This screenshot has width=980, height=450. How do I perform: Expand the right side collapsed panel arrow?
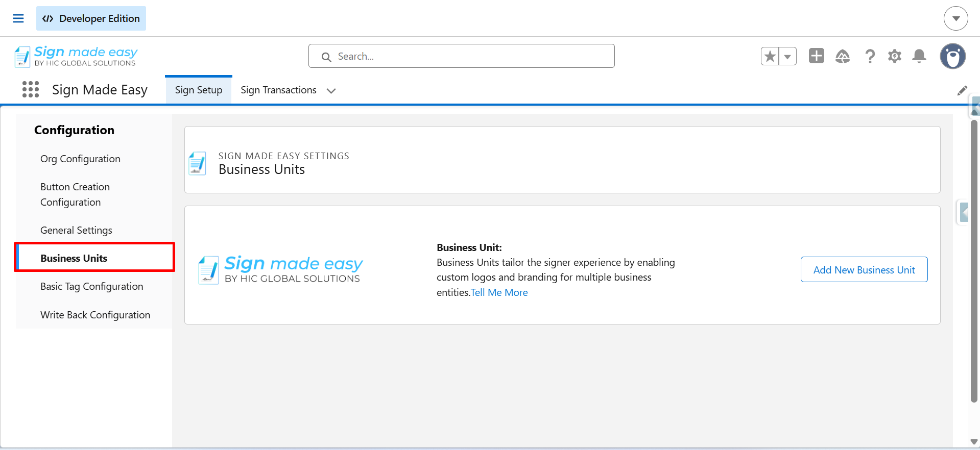coord(963,212)
